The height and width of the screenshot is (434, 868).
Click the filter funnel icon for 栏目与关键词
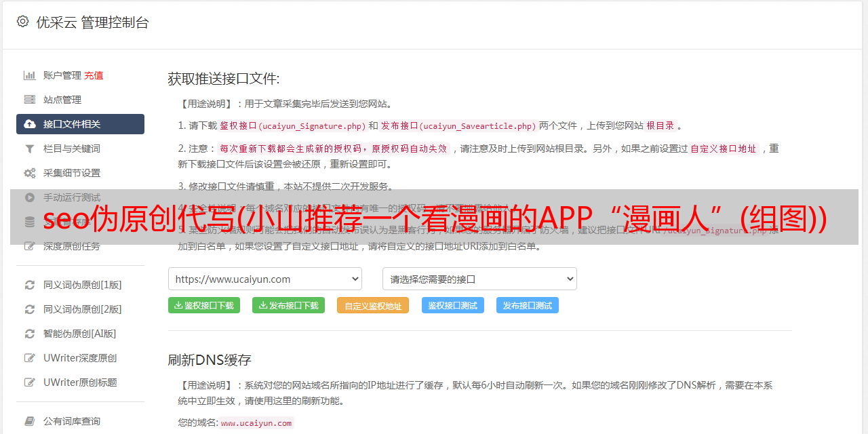tap(30, 149)
